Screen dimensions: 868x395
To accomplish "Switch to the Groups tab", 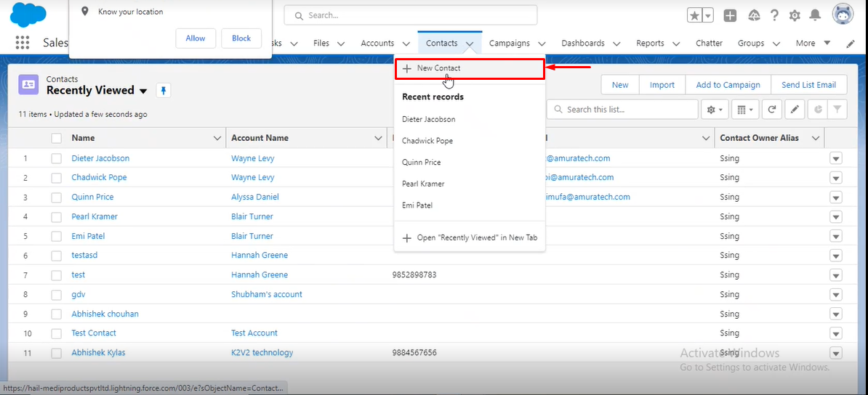I will [x=751, y=43].
